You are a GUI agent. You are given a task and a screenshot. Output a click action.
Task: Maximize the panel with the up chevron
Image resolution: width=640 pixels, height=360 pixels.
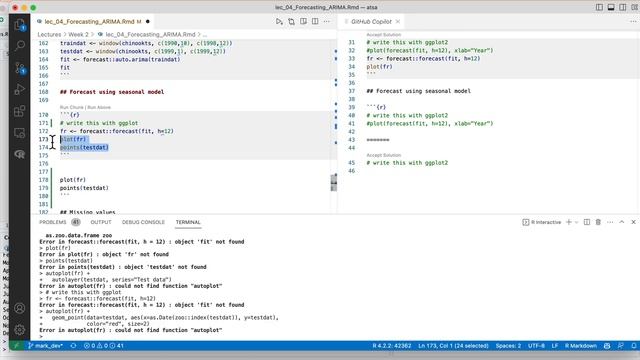point(622,222)
